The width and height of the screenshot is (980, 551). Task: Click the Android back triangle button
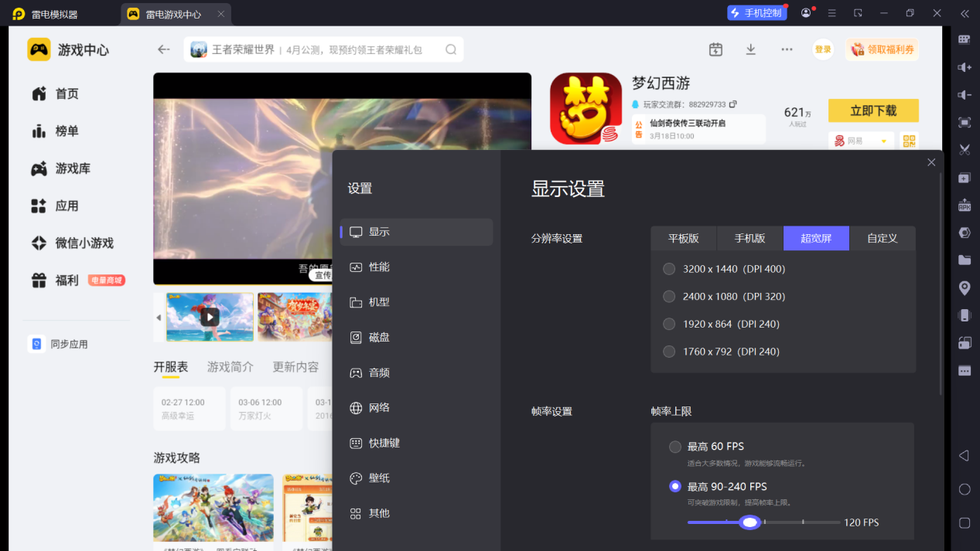964,456
